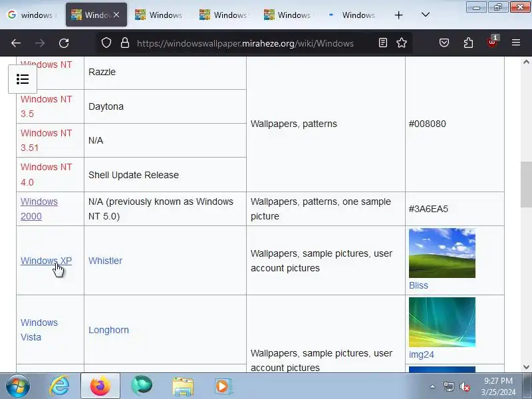This screenshot has height=399, width=532.
Task: Open the muted volume tray icon
Action: pos(464,386)
